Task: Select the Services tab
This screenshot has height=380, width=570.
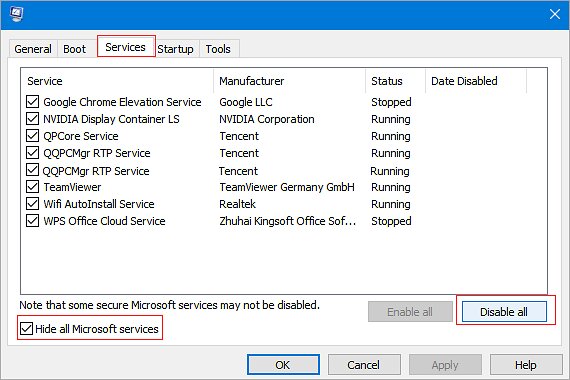Action: click(125, 47)
